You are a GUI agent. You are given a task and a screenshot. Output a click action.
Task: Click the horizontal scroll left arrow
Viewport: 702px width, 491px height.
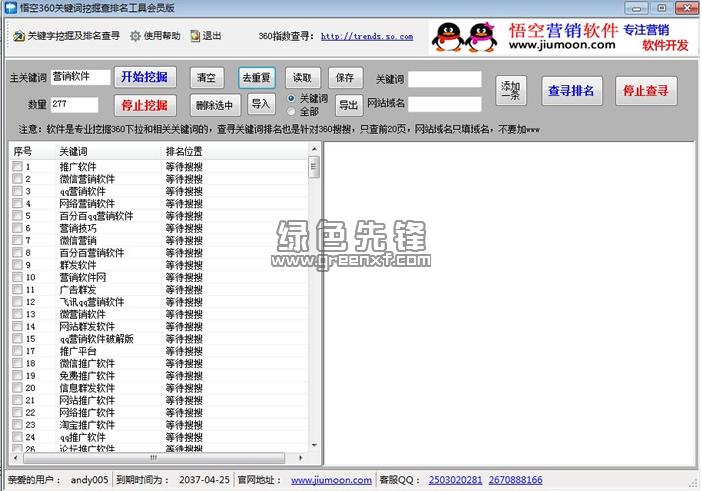click(x=16, y=458)
